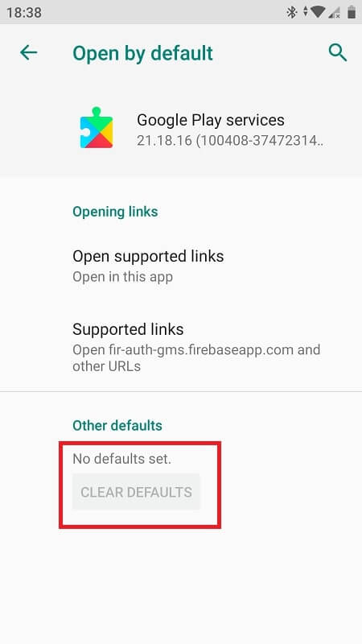Open the 'Open supported links' setting
This screenshot has width=362, height=644.
[181, 266]
